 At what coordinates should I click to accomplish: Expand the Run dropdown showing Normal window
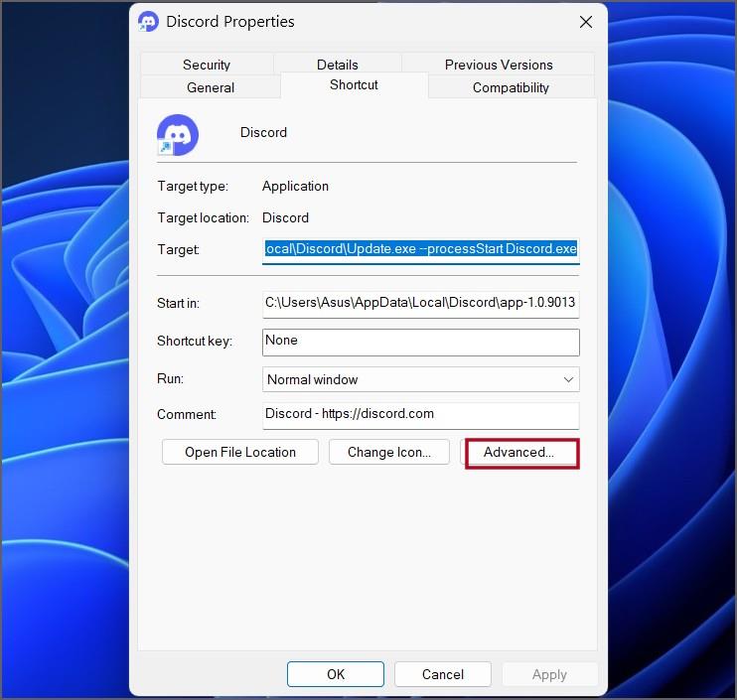click(421, 379)
